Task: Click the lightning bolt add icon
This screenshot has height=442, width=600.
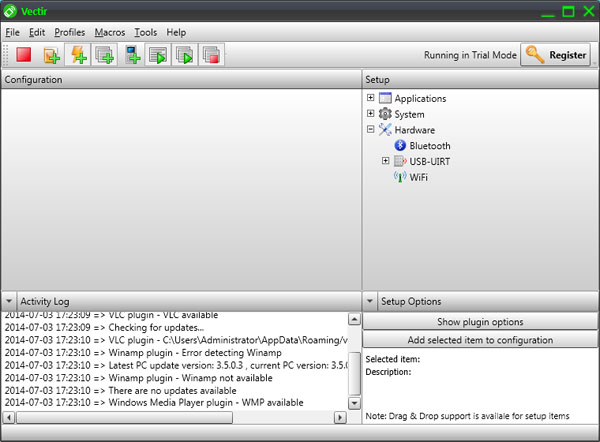Action: (x=77, y=56)
